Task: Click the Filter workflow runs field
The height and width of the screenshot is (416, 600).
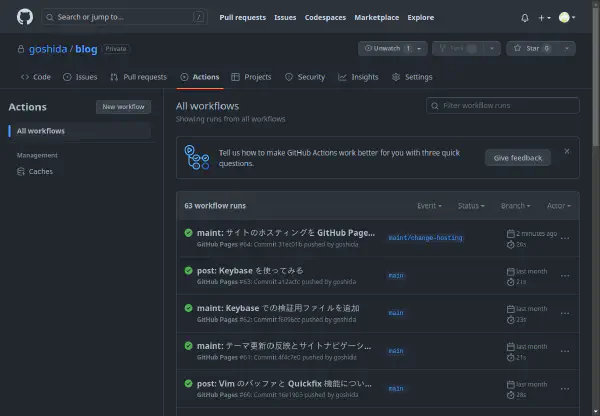Action: point(502,106)
